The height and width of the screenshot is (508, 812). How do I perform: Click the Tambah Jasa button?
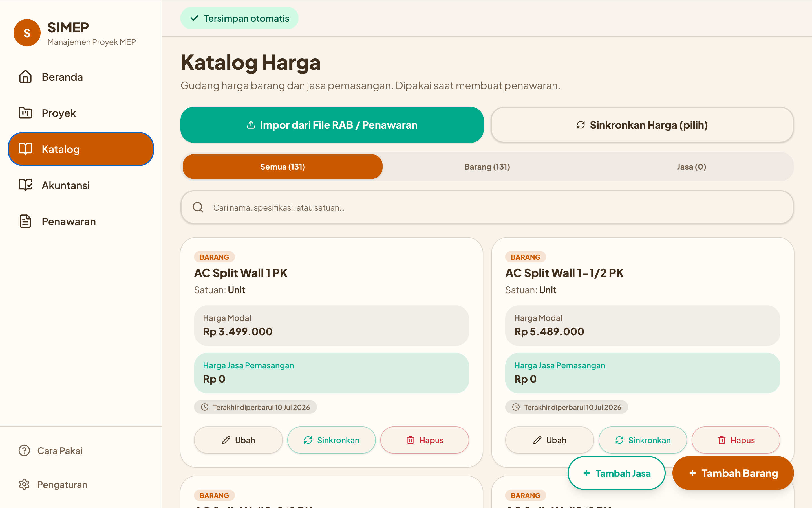pos(616,473)
